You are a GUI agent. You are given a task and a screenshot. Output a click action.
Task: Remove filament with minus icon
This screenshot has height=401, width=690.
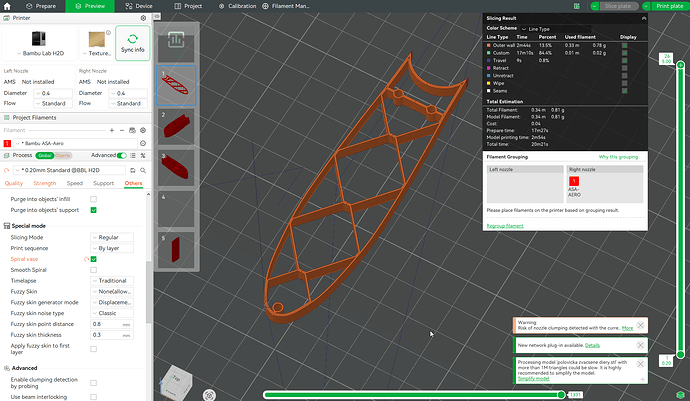click(122, 130)
